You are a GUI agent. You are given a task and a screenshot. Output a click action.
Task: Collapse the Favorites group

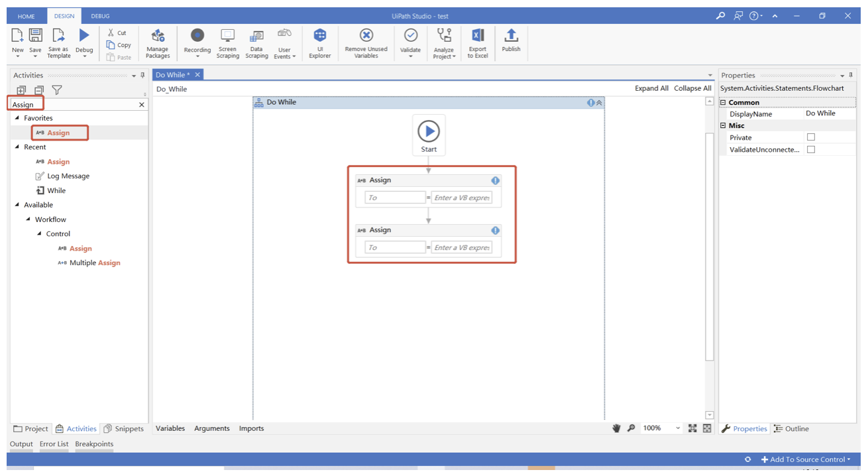tap(17, 118)
